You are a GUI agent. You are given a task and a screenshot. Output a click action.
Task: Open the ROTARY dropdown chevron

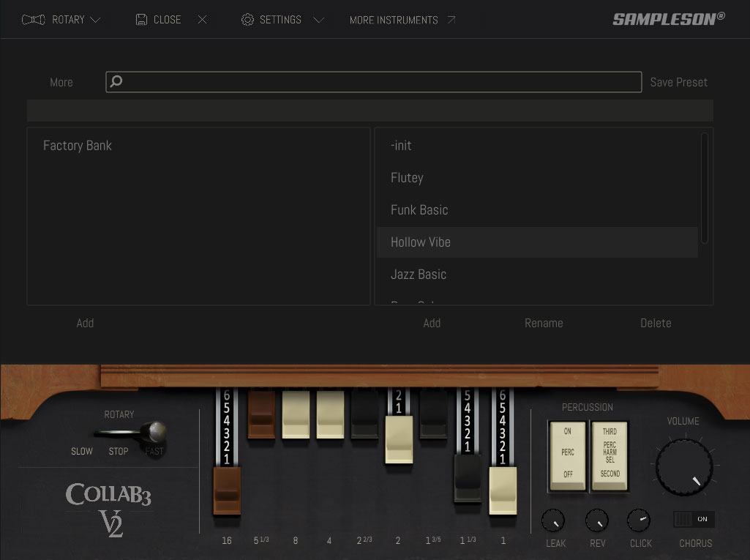[x=95, y=20]
